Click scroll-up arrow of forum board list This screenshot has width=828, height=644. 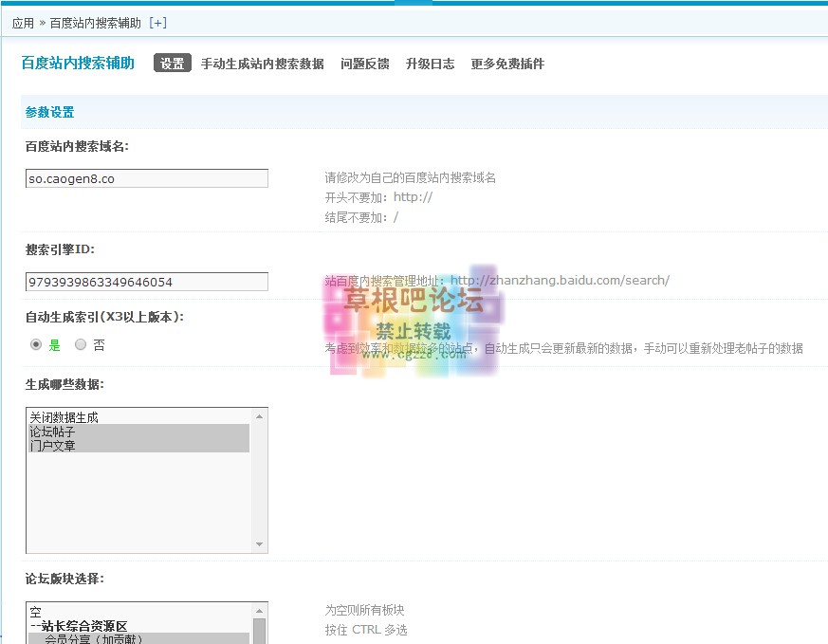pyautogui.click(x=260, y=610)
